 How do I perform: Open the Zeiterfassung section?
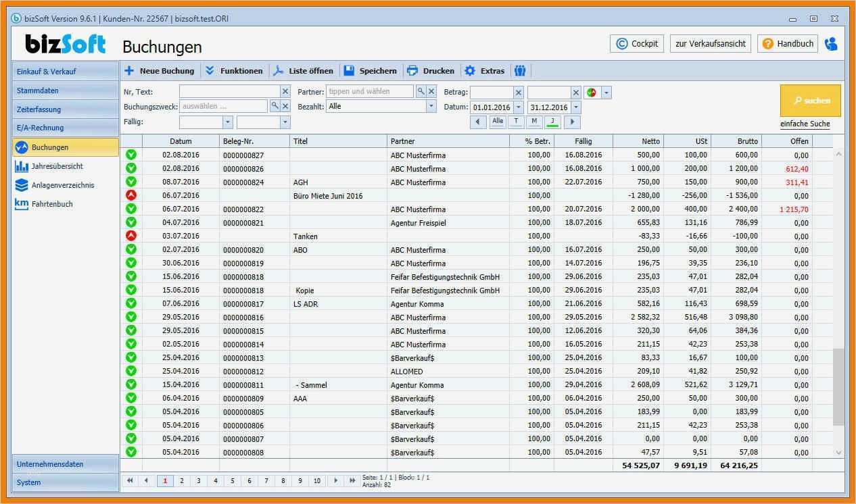coord(39,109)
